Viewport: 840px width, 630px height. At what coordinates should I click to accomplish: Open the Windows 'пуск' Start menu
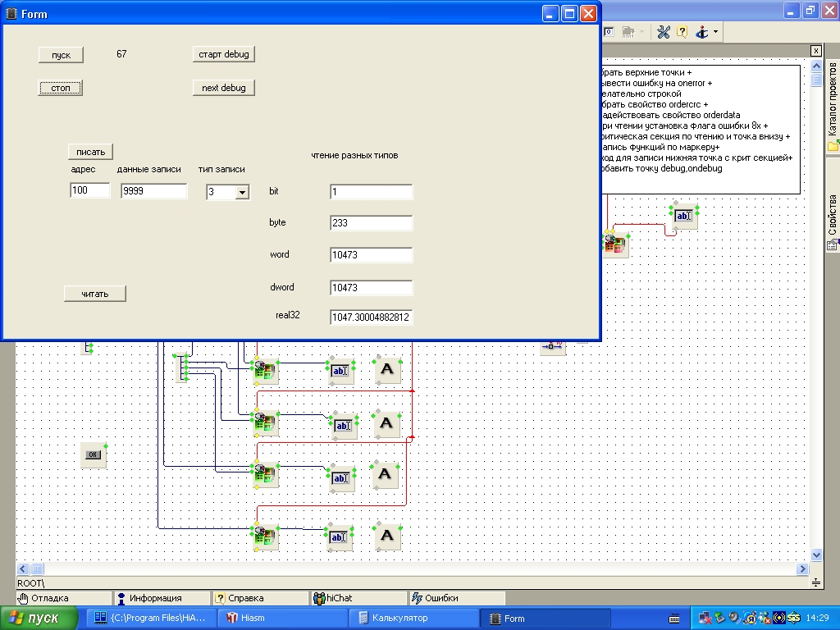pyautogui.click(x=39, y=619)
